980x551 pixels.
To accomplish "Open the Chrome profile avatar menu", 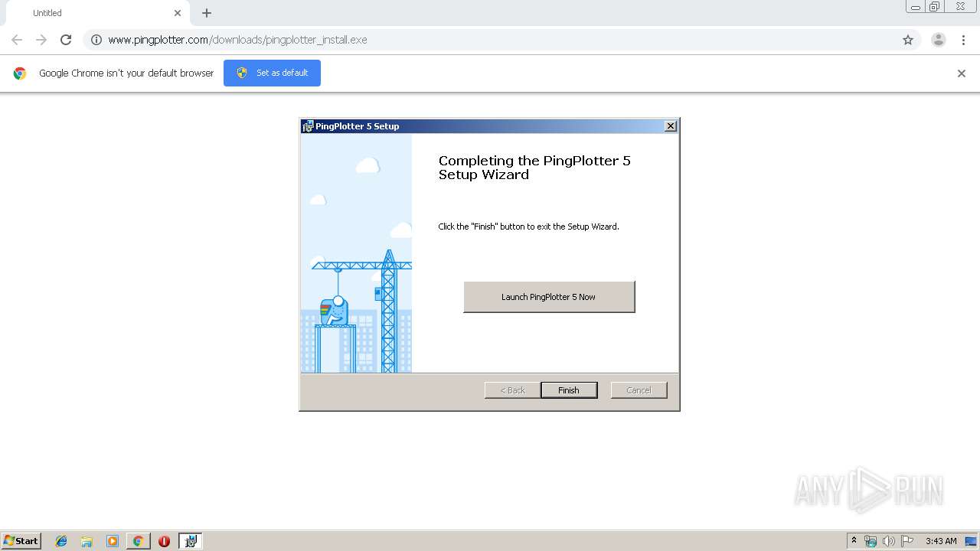I will pos(939,40).
